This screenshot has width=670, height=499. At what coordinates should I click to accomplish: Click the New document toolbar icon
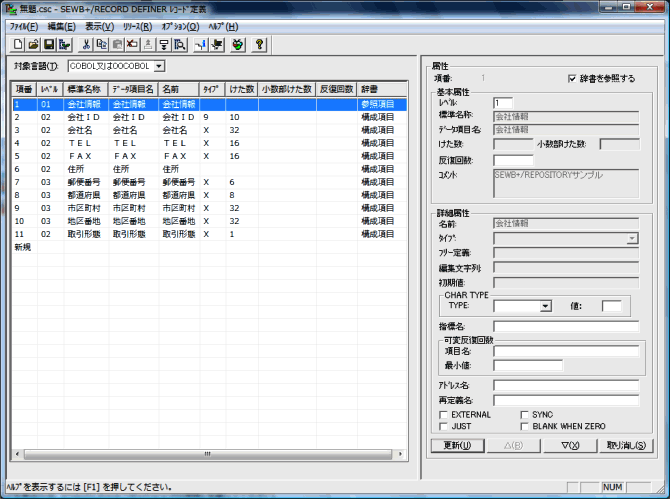click(20, 44)
